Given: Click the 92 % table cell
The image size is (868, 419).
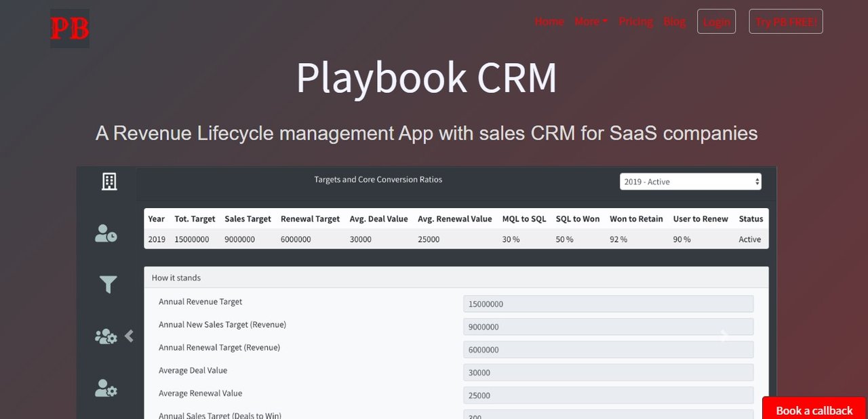Looking at the screenshot, I should pos(618,239).
